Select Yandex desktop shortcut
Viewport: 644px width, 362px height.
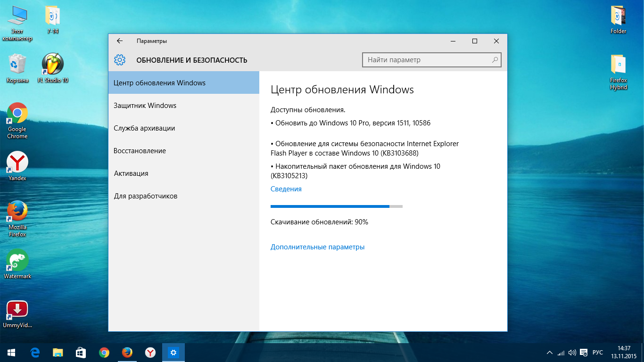click(17, 166)
